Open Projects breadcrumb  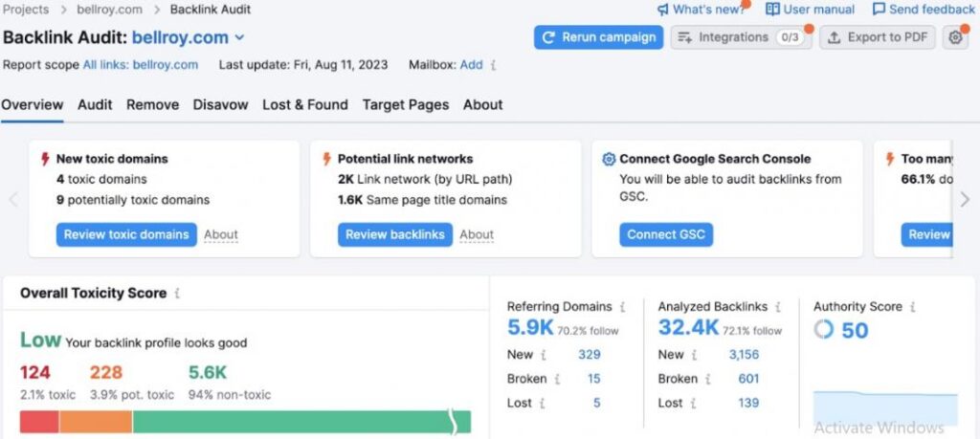(x=26, y=10)
